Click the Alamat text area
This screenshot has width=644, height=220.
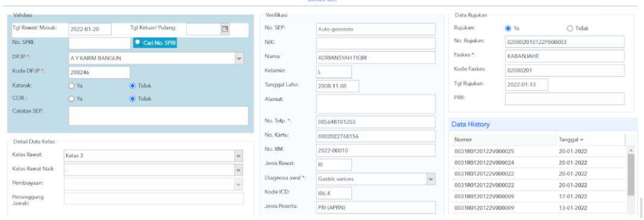(376, 104)
